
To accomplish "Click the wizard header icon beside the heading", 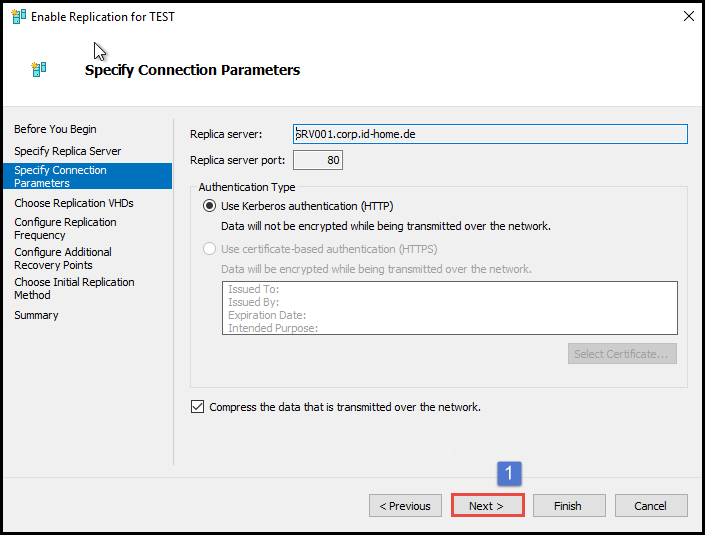I will click(39, 69).
